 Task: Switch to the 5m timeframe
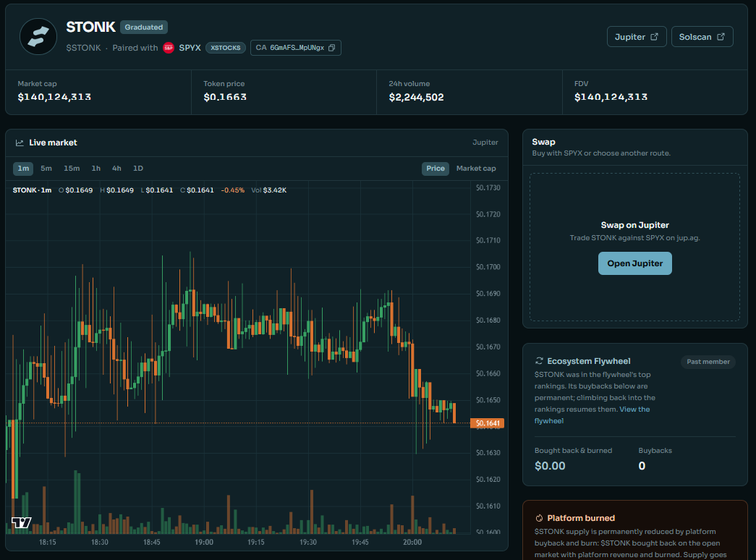point(46,169)
